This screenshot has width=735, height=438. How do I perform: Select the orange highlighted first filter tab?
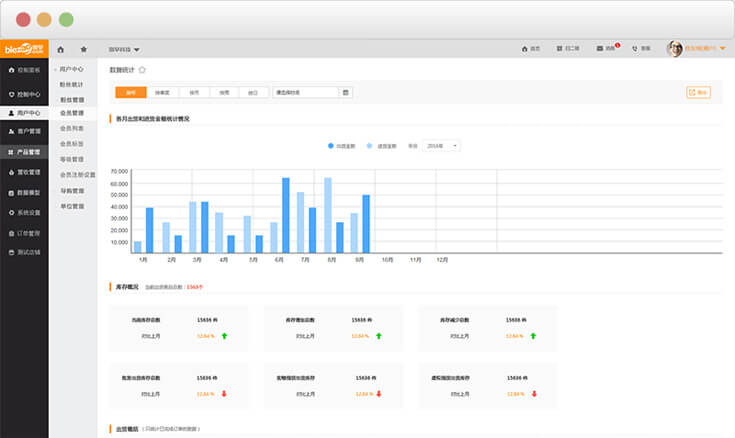coord(131,93)
